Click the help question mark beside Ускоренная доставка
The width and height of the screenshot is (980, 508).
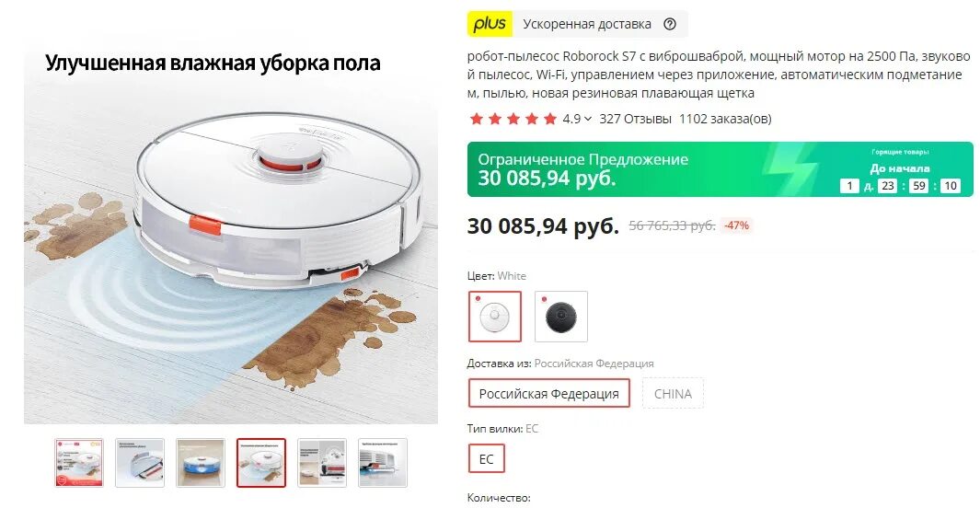pyautogui.click(x=669, y=24)
